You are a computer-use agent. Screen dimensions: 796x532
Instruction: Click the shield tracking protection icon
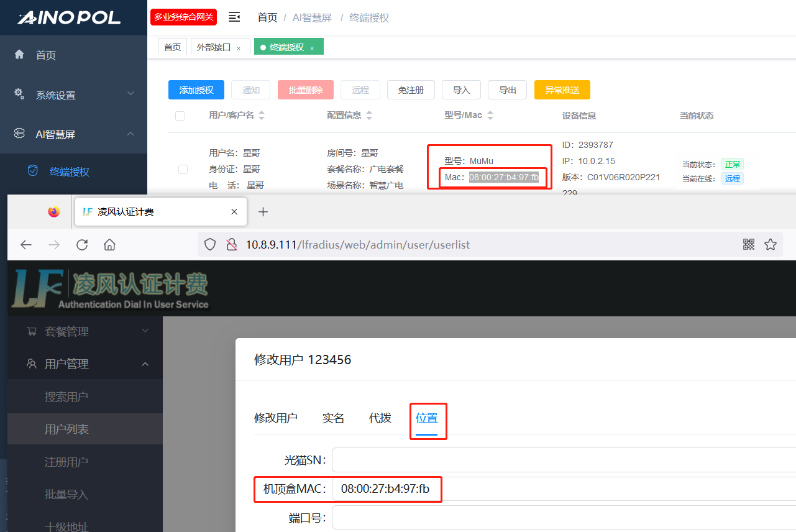click(210, 245)
